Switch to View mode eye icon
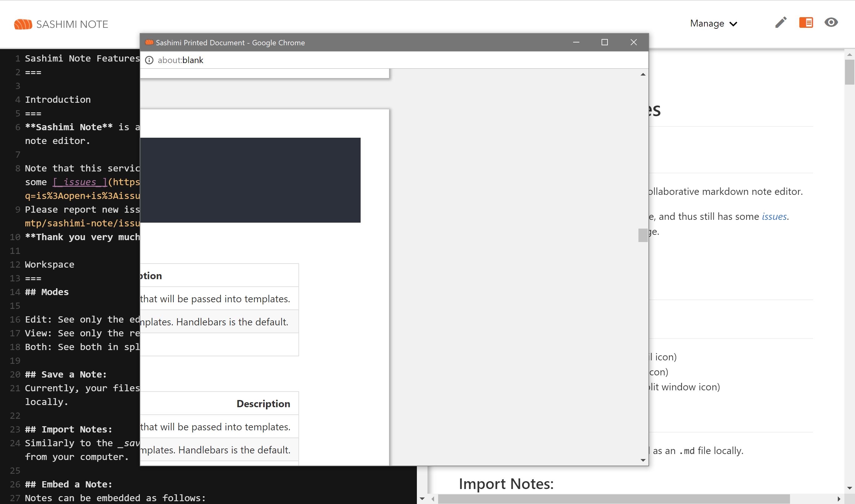Image resolution: width=855 pixels, height=504 pixels. coord(831,22)
